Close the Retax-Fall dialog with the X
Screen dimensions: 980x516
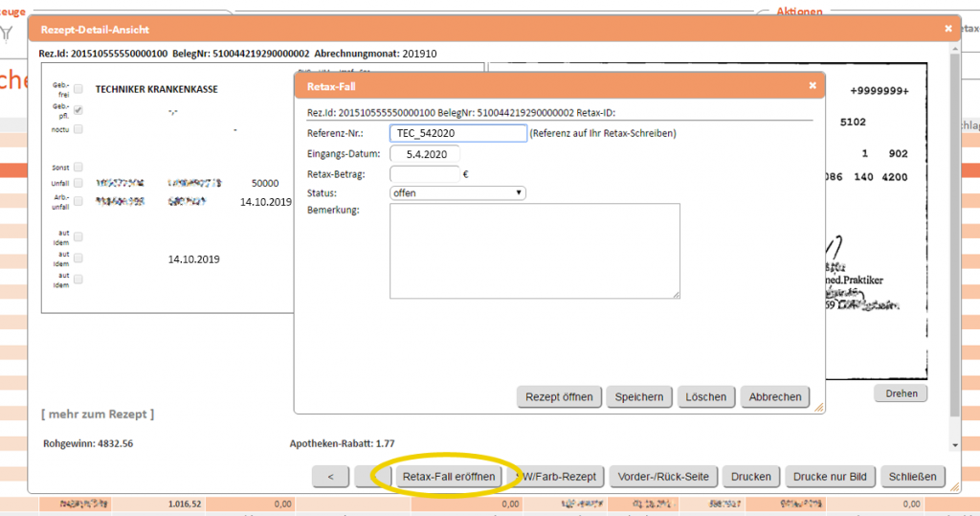[813, 86]
